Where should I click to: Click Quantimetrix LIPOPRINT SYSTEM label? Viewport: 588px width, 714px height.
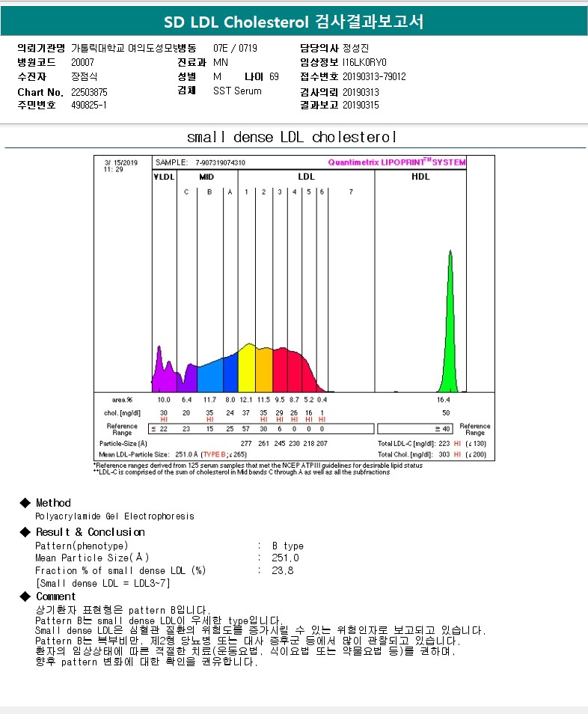tap(396, 162)
